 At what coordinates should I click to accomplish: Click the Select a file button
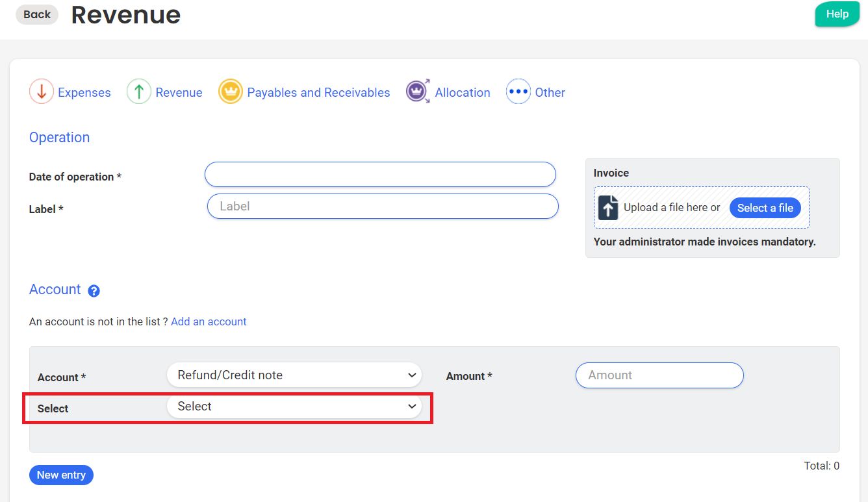[765, 208]
